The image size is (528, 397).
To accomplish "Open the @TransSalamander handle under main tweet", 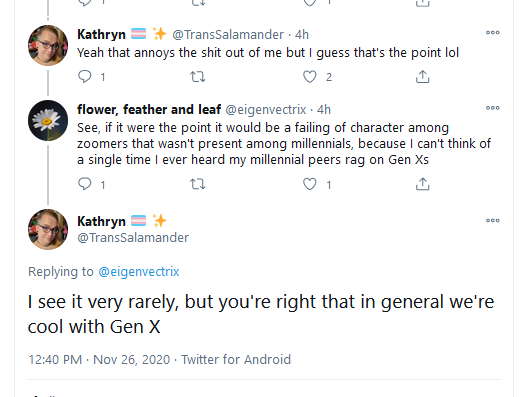I will click(133, 238).
